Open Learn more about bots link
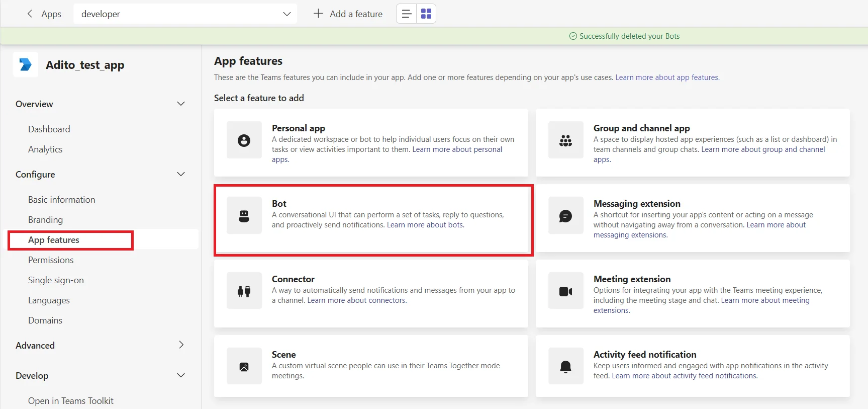Screen dimensions: 868x409 coord(425,225)
